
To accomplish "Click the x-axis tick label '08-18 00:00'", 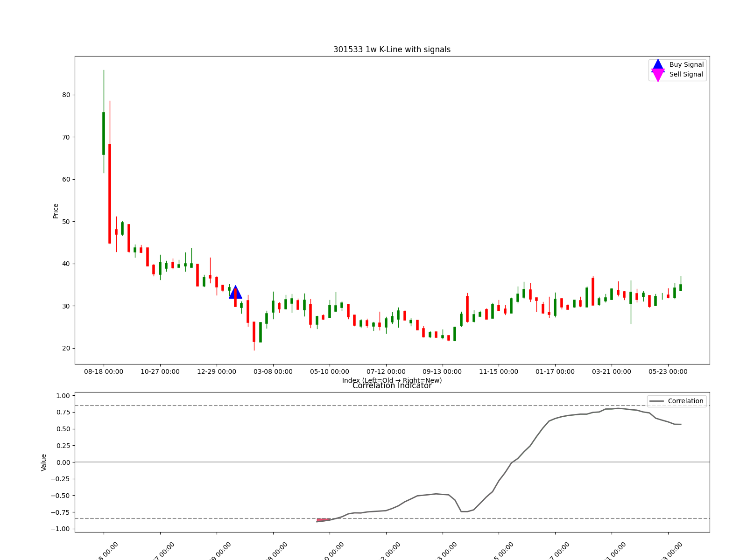I will 104,371.
